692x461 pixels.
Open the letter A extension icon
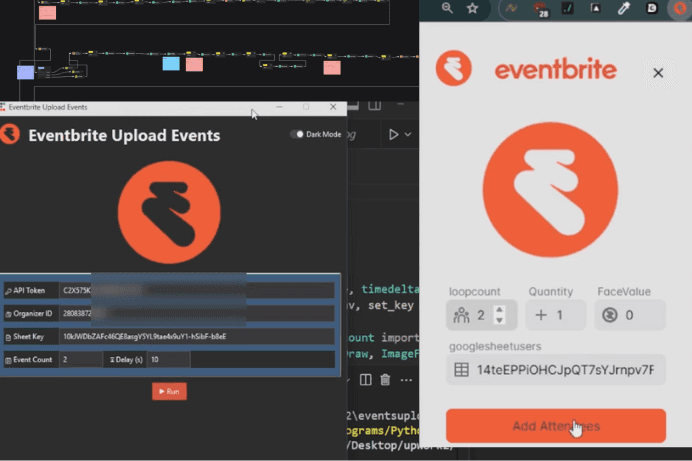(x=595, y=8)
